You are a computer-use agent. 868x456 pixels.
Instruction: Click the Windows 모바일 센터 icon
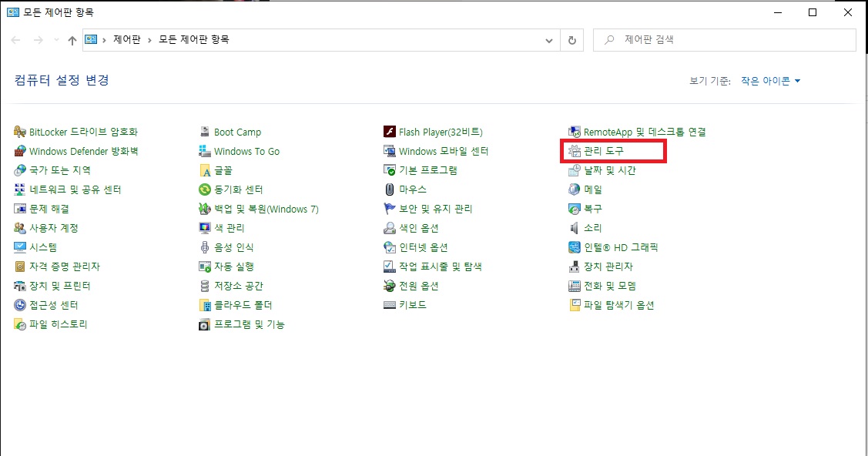tap(390, 151)
